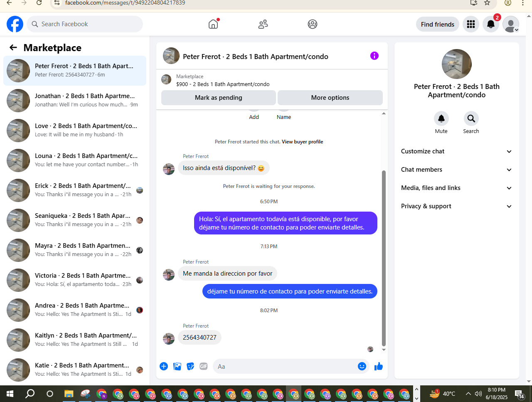Attach a photo with the image icon
Image resolution: width=532 pixels, height=402 pixels.
[x=177, y=366]
